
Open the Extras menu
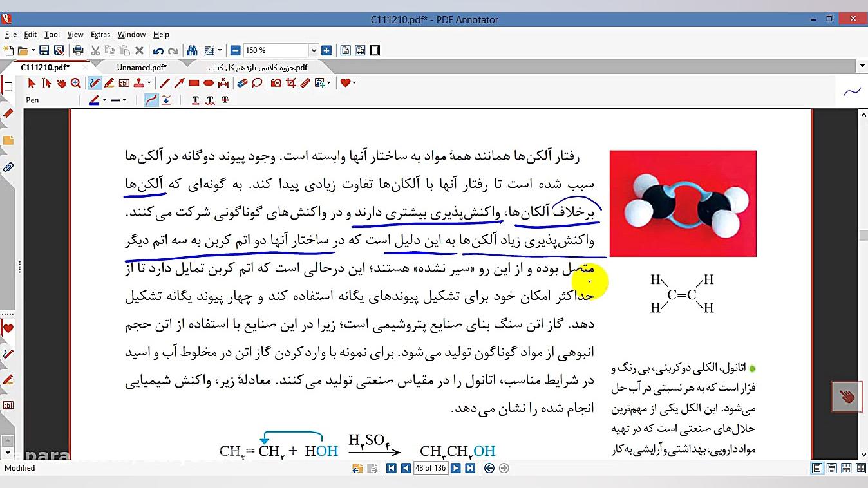coord(100,34)
